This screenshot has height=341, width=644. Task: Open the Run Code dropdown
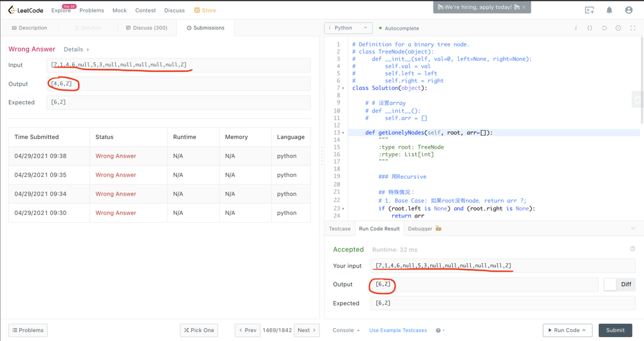pyautogui.click(x=567, y=330)
